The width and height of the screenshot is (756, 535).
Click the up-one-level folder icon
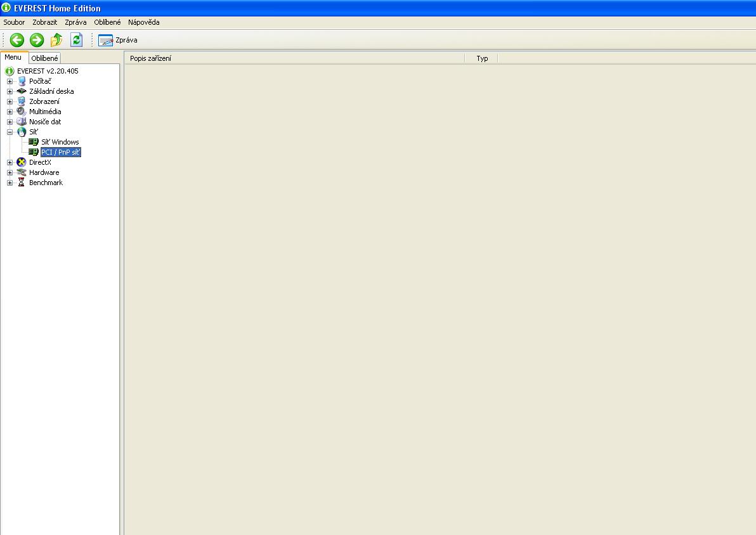[56, 40]
